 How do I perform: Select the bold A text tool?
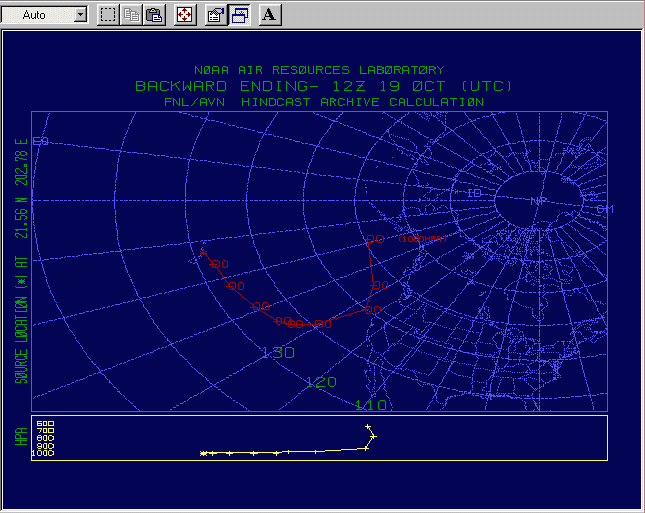pyautogui.click(x=271, y=15)
